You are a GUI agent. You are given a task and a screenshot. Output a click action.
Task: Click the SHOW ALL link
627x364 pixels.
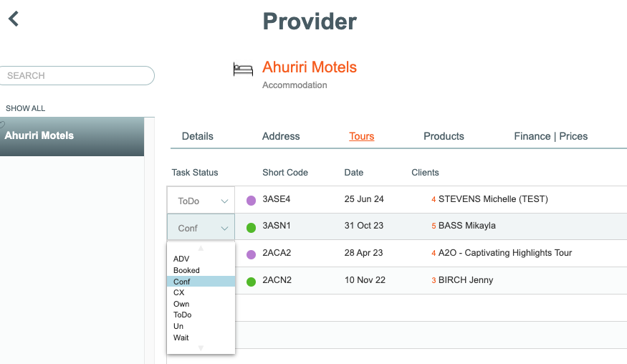25,108
